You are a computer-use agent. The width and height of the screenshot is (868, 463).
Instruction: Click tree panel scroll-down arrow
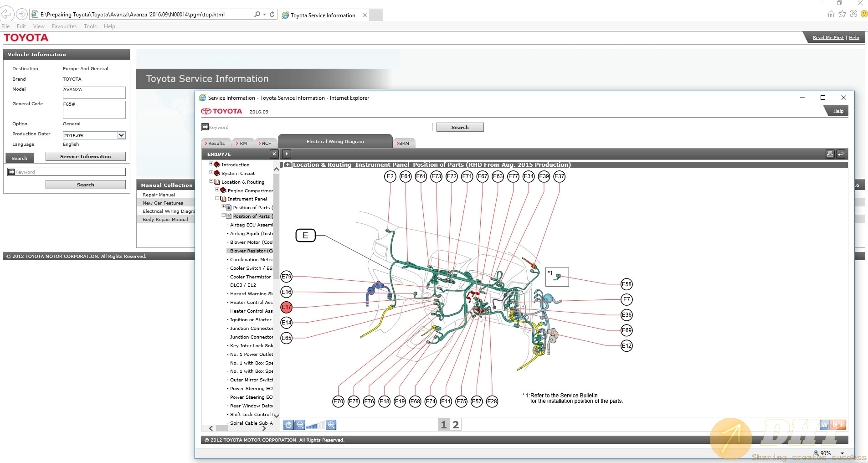[276, 416]
